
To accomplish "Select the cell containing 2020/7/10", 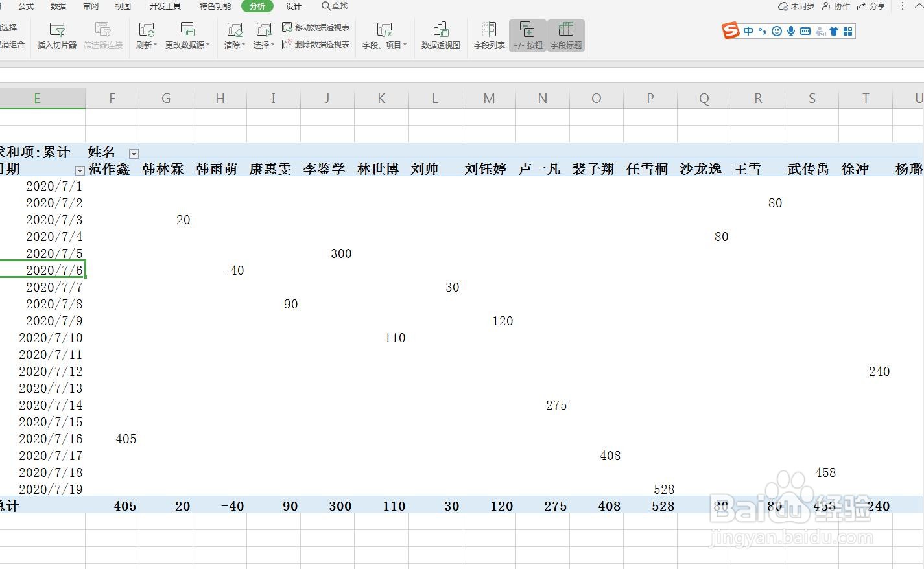I will tap(51, 338).
